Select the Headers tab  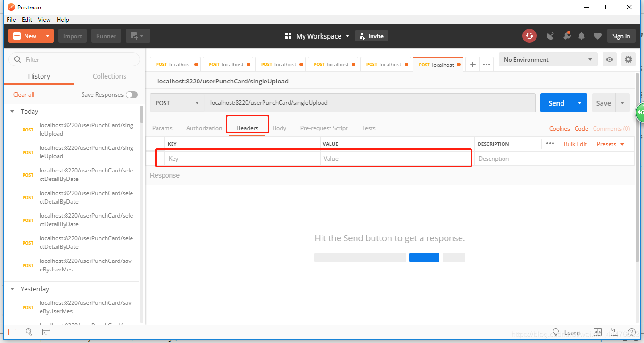click(x=248, y=128)
